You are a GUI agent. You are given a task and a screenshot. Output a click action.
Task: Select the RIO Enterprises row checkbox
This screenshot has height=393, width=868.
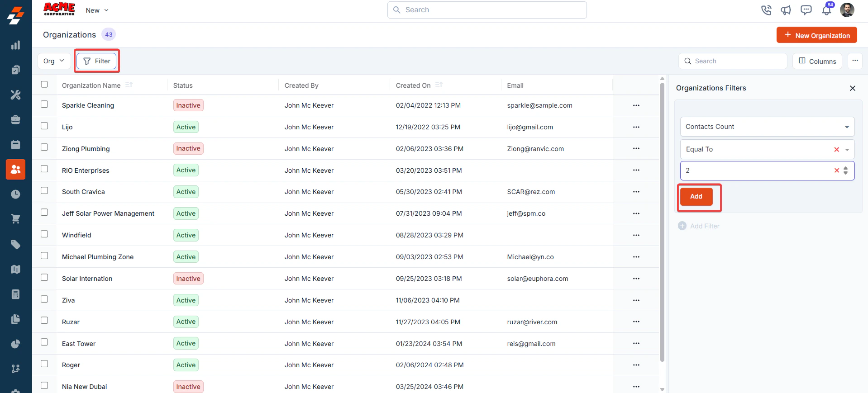point(44,169)
